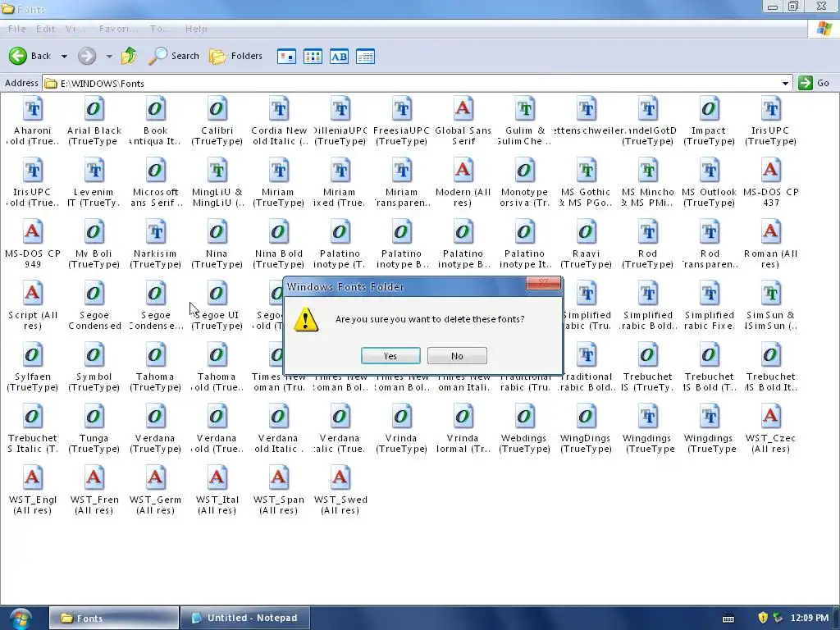The image size is (840, 630).
Task: Open the Start menu orb
Action: [20, 619]
